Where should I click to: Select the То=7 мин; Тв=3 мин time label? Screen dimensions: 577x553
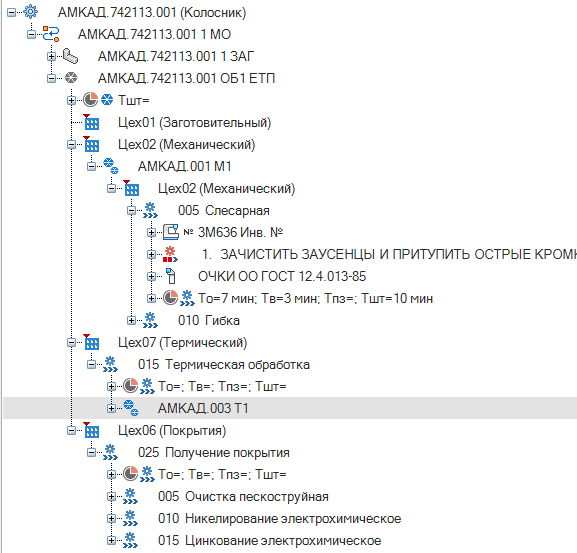pyautogui.click(x=315, y=298)
